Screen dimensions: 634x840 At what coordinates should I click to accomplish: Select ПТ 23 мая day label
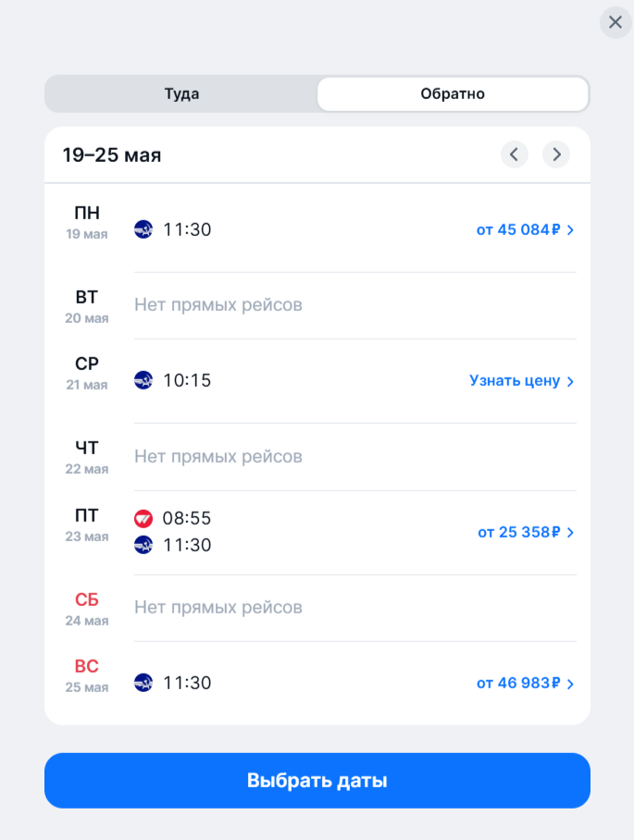point(87,524)
